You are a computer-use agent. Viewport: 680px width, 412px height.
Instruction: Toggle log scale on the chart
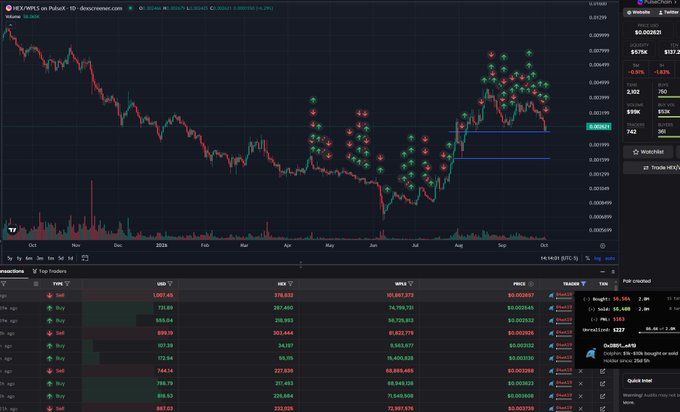tap(598, 258)
